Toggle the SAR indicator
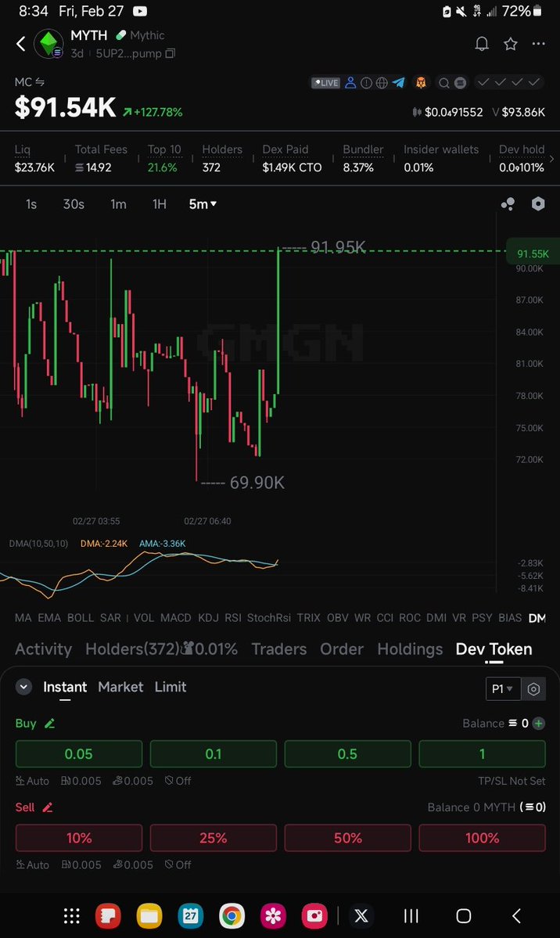 click(x=111, y=618)
